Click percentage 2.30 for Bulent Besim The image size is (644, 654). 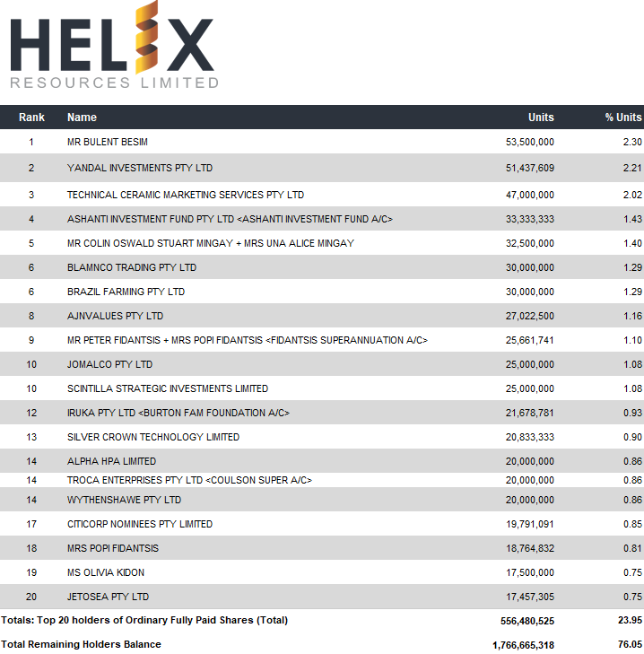click(632, 142)
